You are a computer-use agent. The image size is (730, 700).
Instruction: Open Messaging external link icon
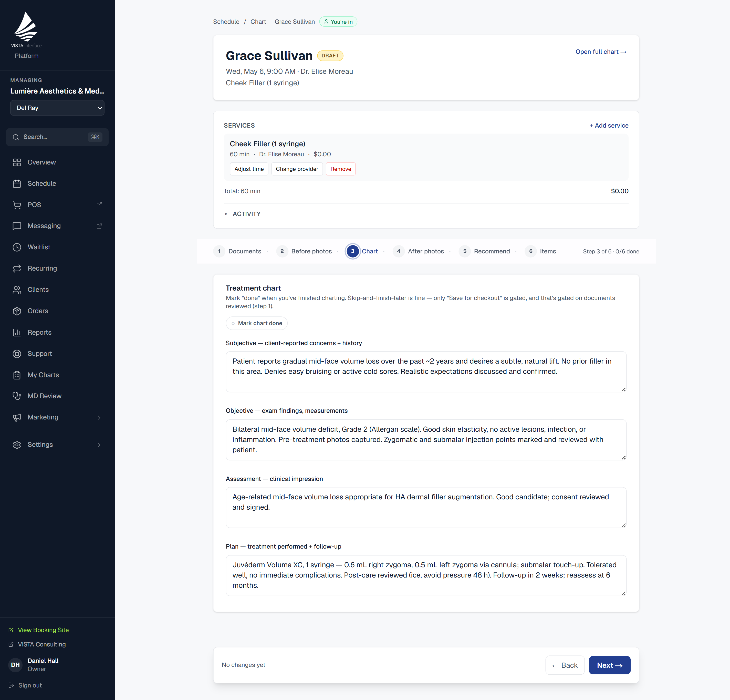click(99, 226)
